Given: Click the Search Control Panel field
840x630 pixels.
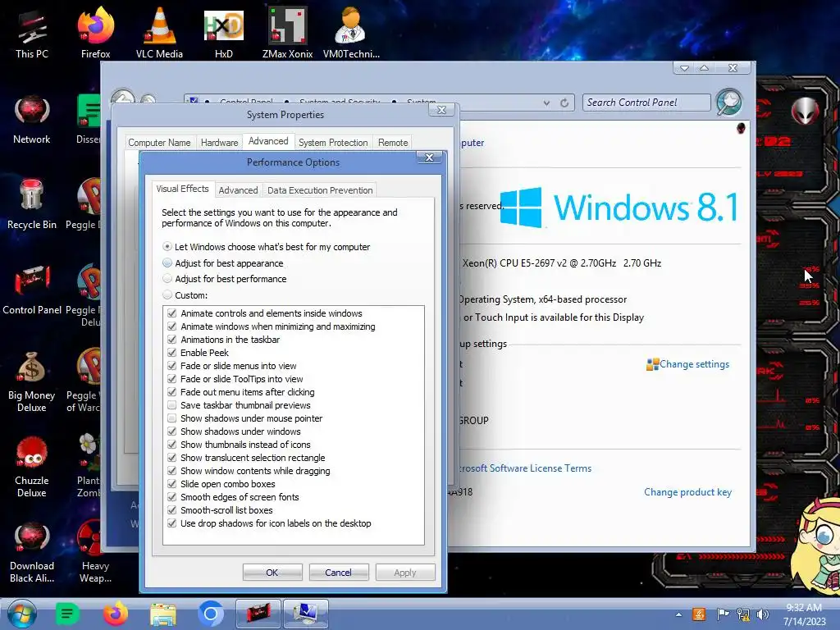Looking at the screenshot, I should click(x=646, y=103).
